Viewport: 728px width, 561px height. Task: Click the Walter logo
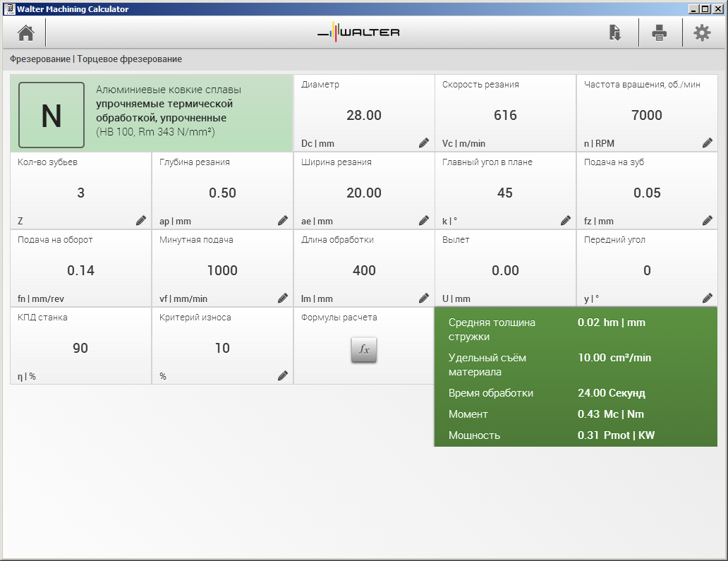358,32
